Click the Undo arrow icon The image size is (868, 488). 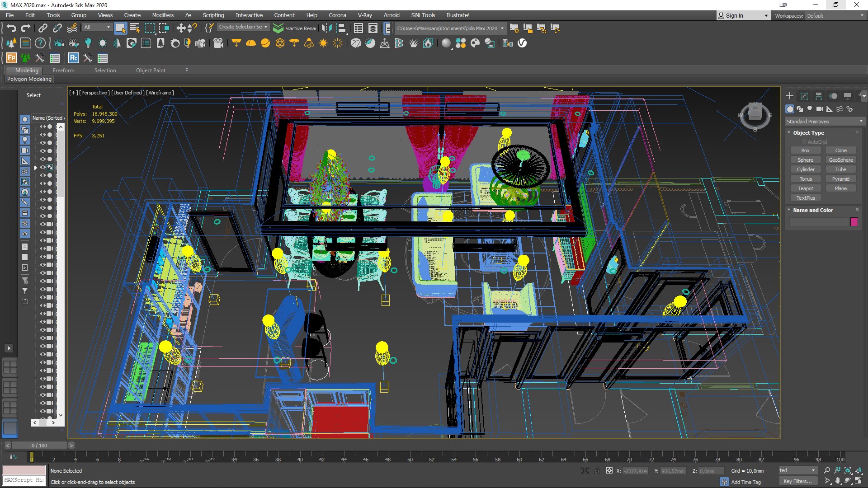point(11,28)
